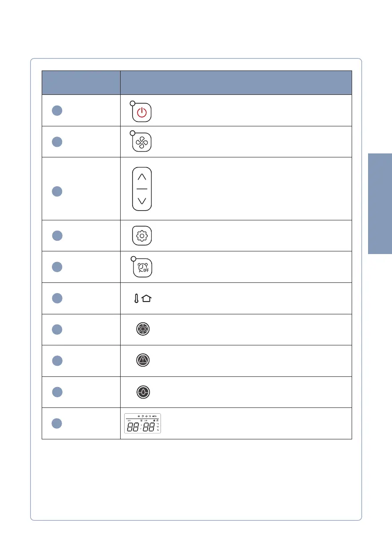
Task: Click the blue side tab on the page edge
Action: pyautogui.click(x=380, y=204)
